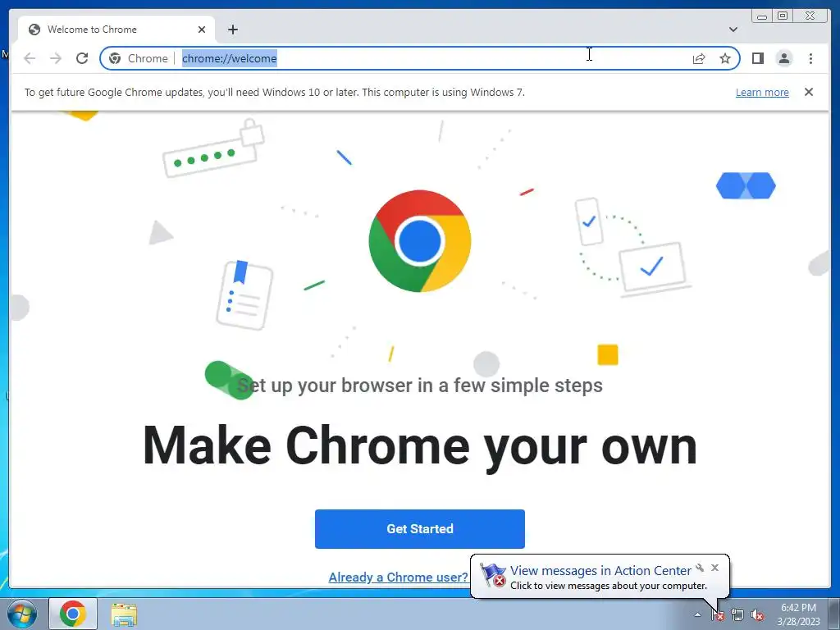Click the Windows 7 update notice text

coord(274,92)
